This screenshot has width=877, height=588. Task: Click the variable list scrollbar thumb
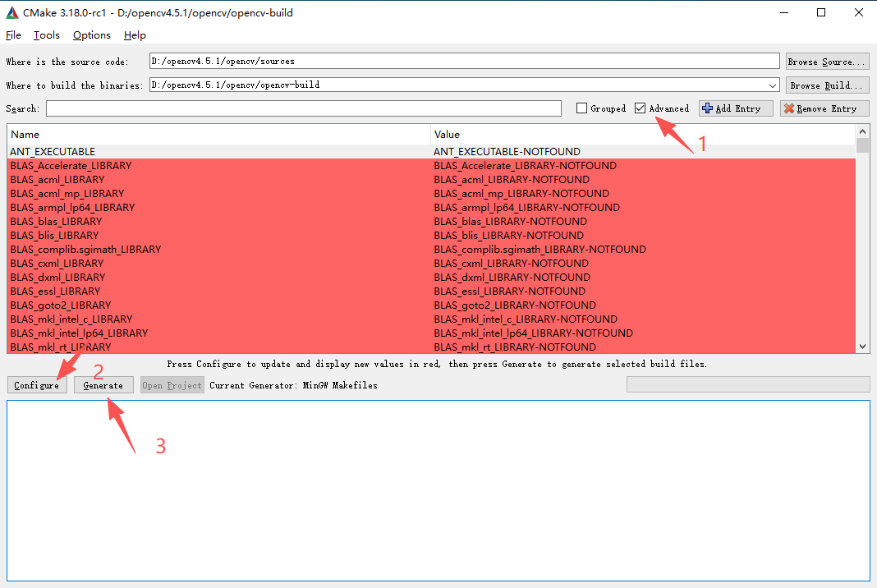tap(862, 145)
